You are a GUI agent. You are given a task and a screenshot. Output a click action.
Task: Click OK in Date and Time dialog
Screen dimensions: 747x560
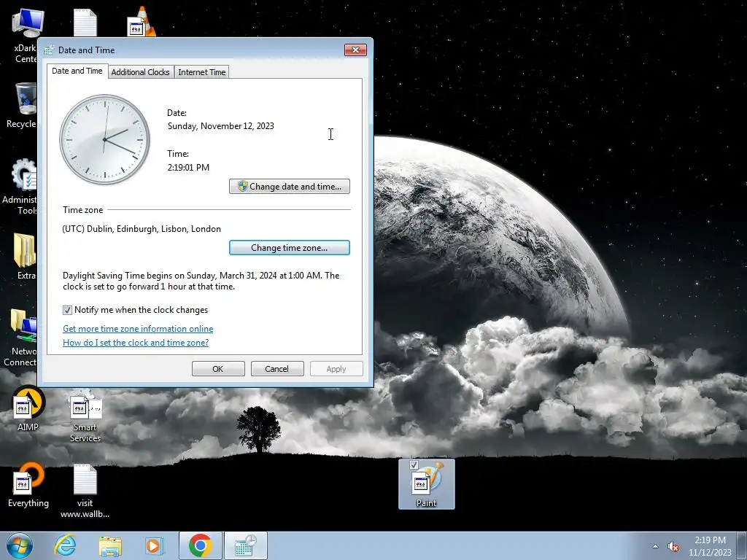[x=218, y=368]
